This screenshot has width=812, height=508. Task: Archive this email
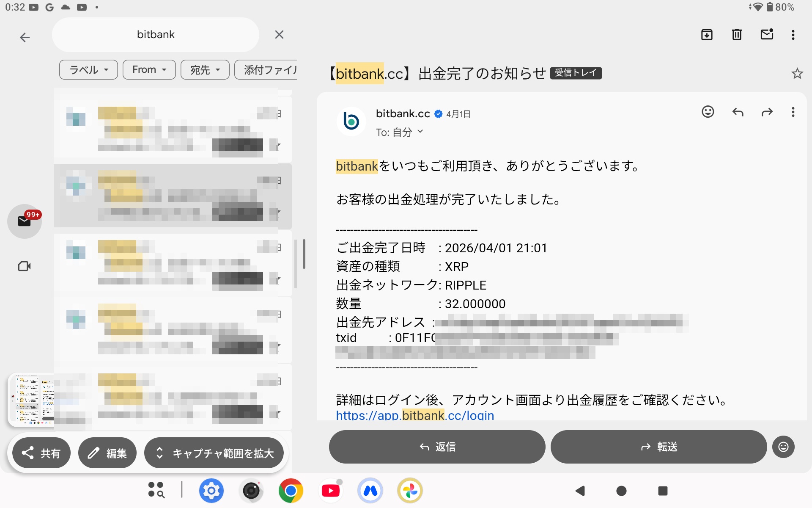point(707,35)
